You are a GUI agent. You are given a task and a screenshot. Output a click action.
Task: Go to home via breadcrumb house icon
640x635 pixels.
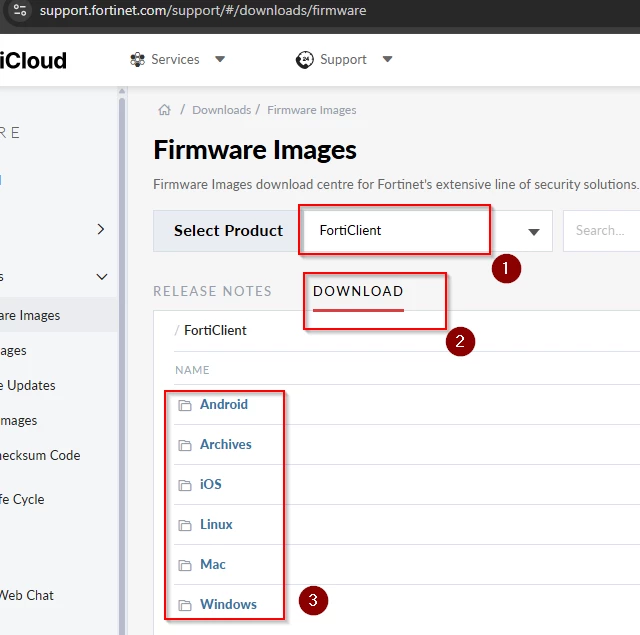[164, 110]
